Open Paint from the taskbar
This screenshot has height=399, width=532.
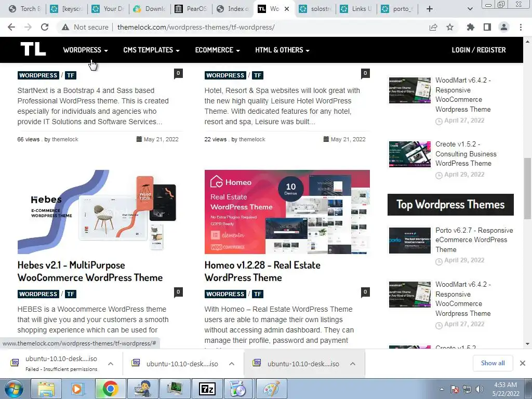(x=271, y=389)
